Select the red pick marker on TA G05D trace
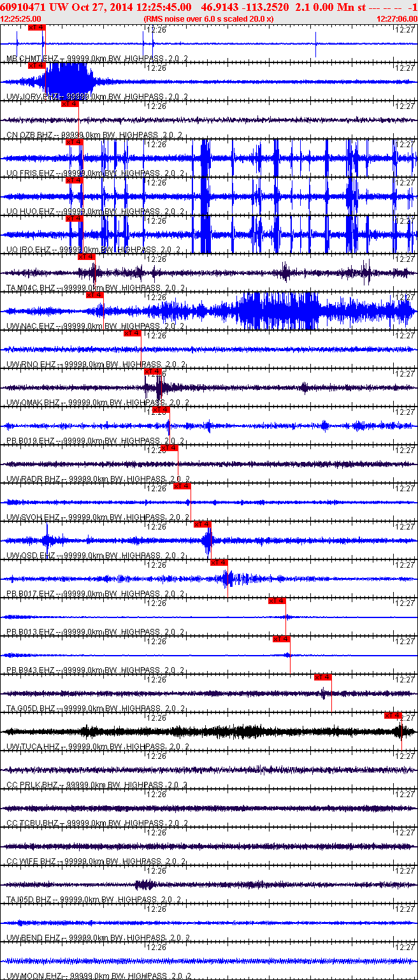 322,677
